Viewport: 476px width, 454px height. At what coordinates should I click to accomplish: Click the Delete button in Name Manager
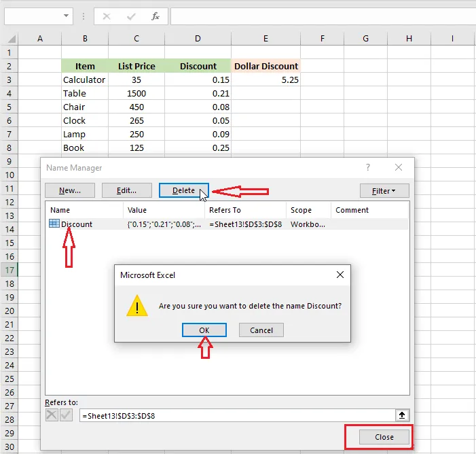183,190
